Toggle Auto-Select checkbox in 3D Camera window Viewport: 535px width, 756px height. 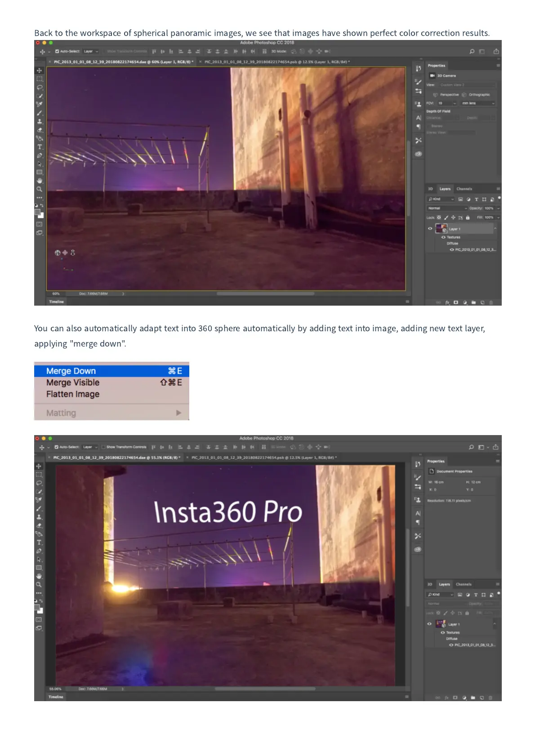57,51
